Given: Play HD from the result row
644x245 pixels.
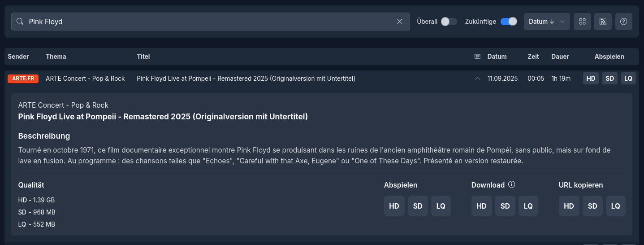Looking at the screenshot, I should [591, 79].
